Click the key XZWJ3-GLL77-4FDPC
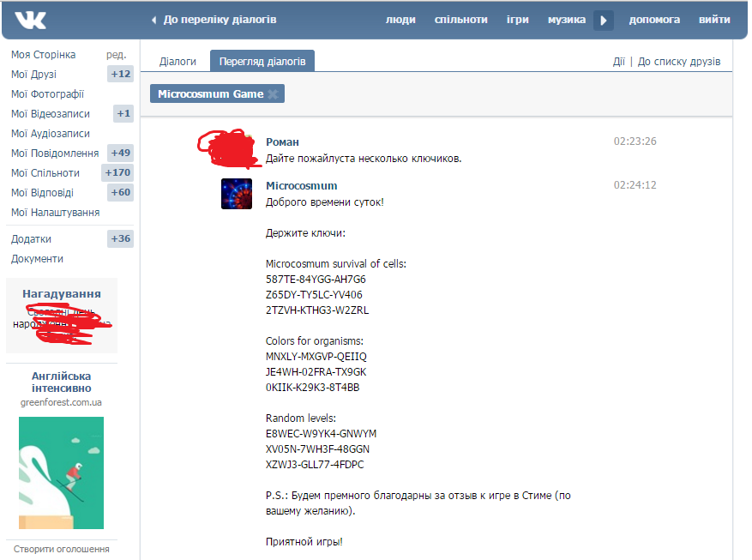The height and width of the screenshot is (560, 752). (315, 464)
